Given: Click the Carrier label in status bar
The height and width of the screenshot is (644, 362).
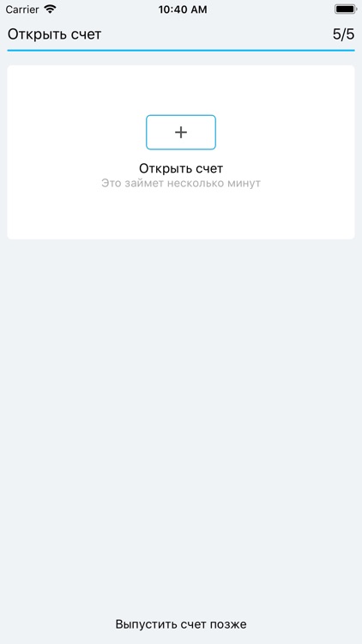Looking at the screenshot, I should coord(22,9).
